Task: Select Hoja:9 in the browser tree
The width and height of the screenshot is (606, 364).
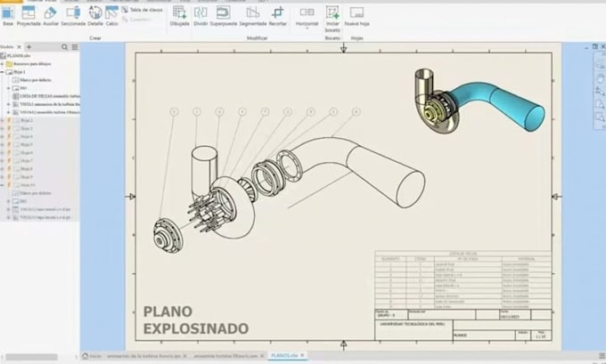Action: pos(23,177)
